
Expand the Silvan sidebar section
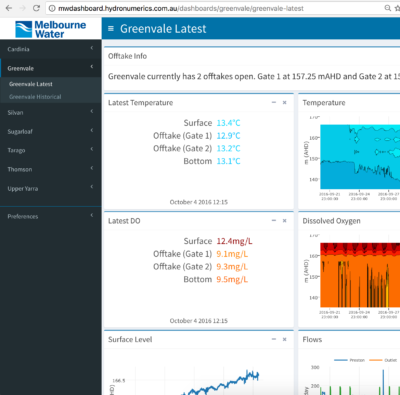(51, 113)
